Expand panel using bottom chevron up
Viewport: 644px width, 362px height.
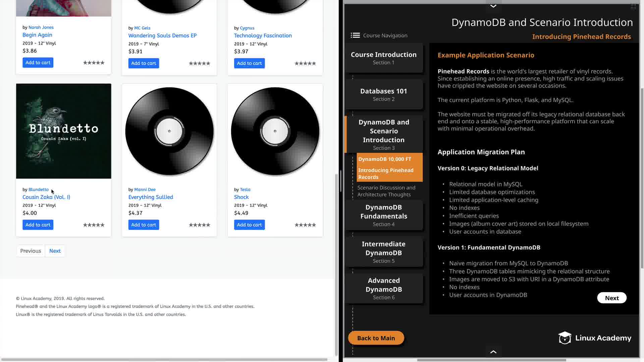493,352
